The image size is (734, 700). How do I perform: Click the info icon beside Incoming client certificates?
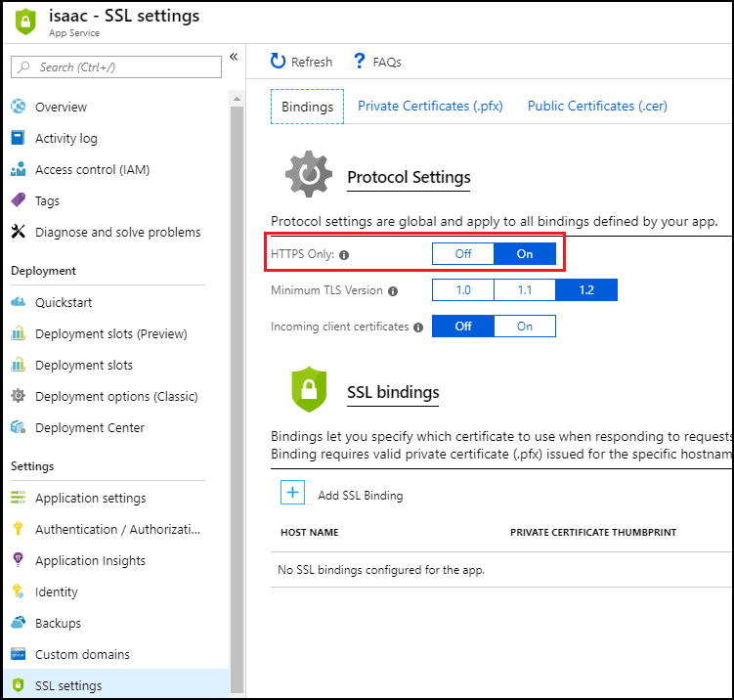tap(418, 328)
